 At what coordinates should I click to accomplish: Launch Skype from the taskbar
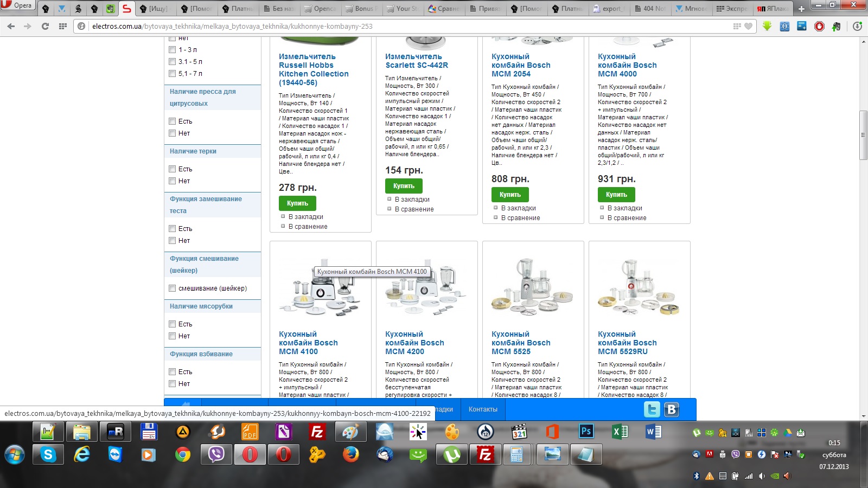click(48, 454)
